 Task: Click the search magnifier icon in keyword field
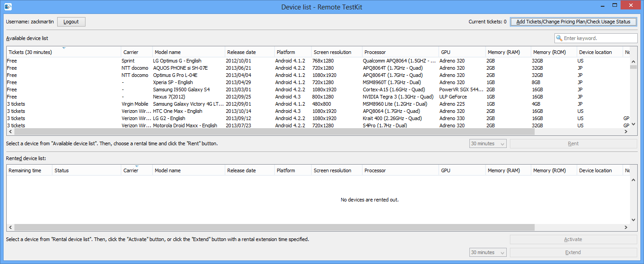click(559, 38)
